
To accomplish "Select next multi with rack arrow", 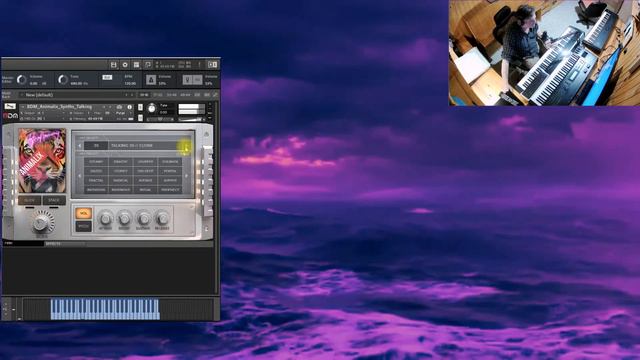I will [x=131, y=95].
